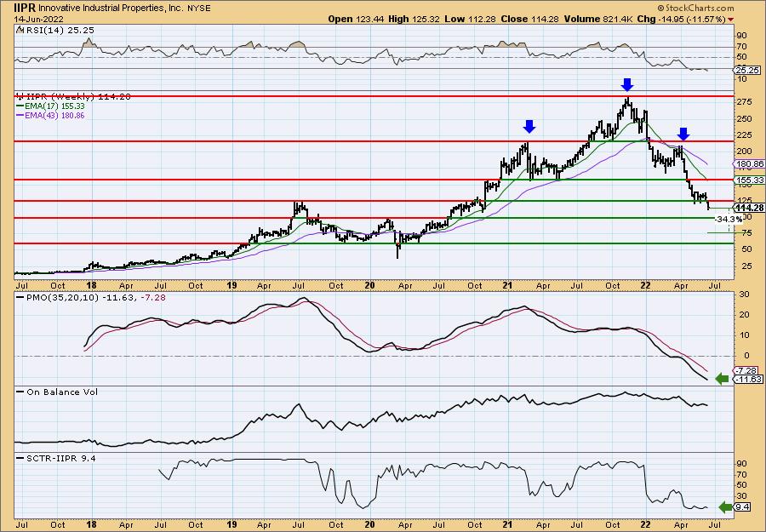Click the 275 price axis label
The width and height of the screenshot is (766, 532).
[745, 101]
